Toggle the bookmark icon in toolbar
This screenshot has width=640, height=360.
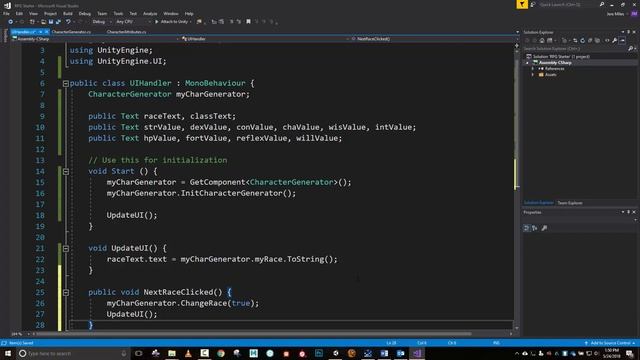coord(248,22)
